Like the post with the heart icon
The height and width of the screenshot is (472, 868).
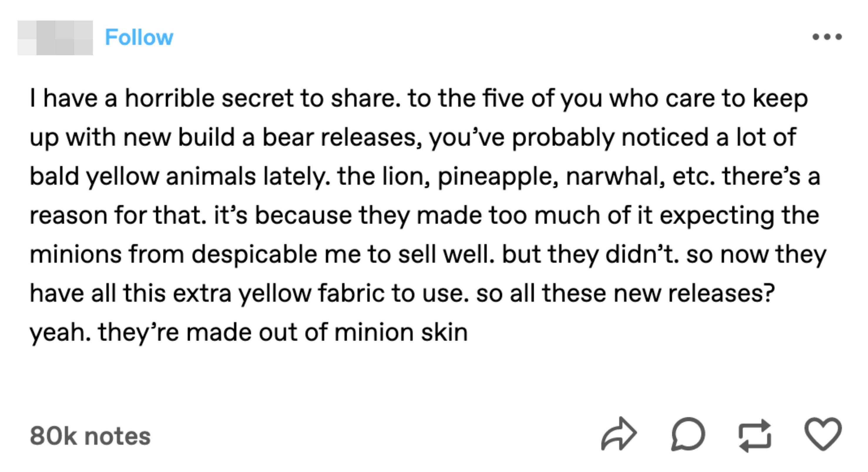[x=823, y=434]
